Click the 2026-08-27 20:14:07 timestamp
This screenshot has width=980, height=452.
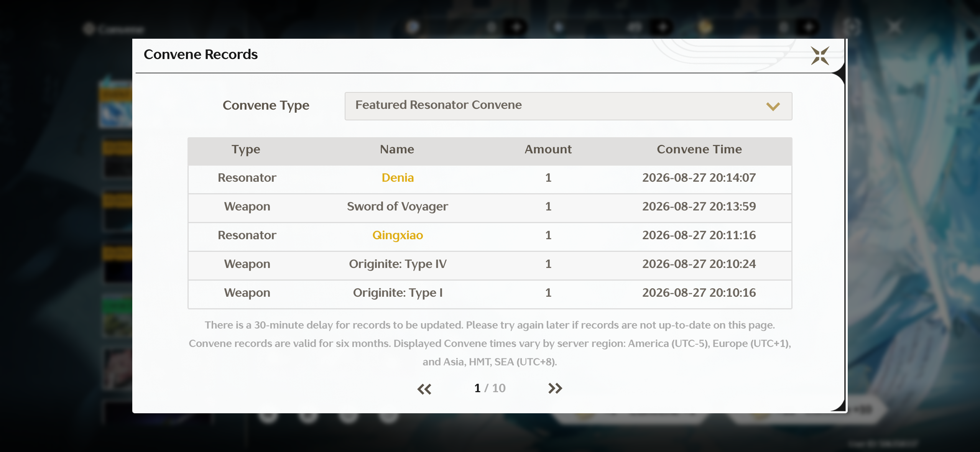[x=699, y=178]
